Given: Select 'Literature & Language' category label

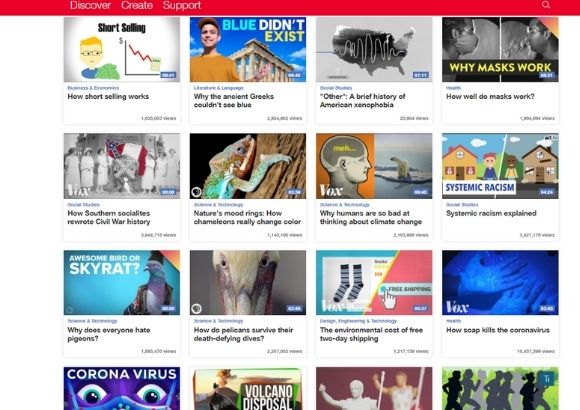Looking at the screenshot, I should click(219, 88).
